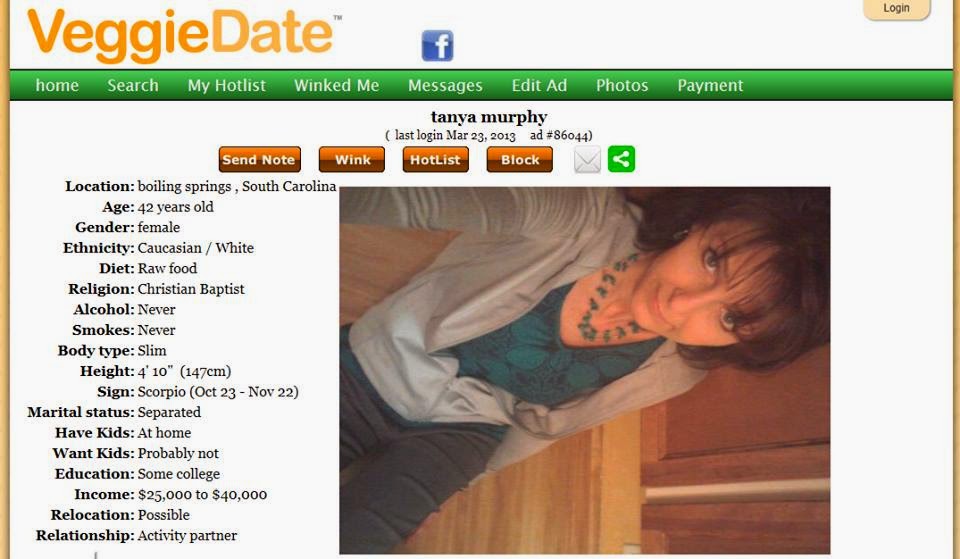Open the Messages menu item
The image size is (960, 559).
[x=445, y=85]
